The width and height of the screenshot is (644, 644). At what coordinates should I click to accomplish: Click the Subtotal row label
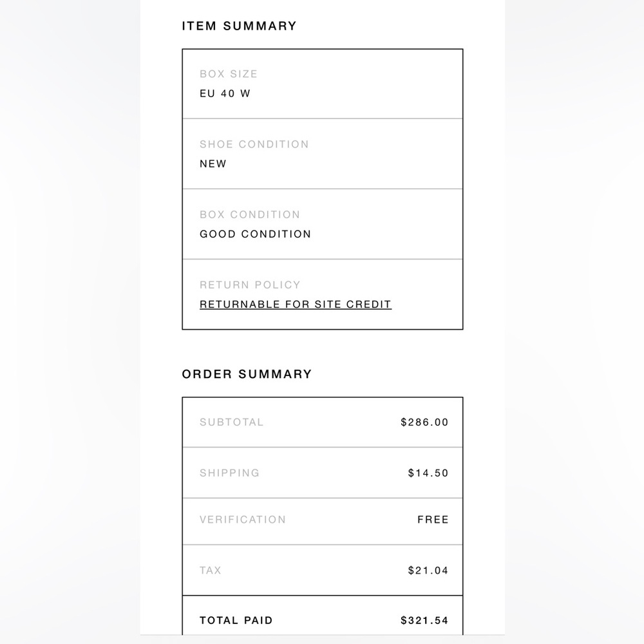tap(231, 422)
